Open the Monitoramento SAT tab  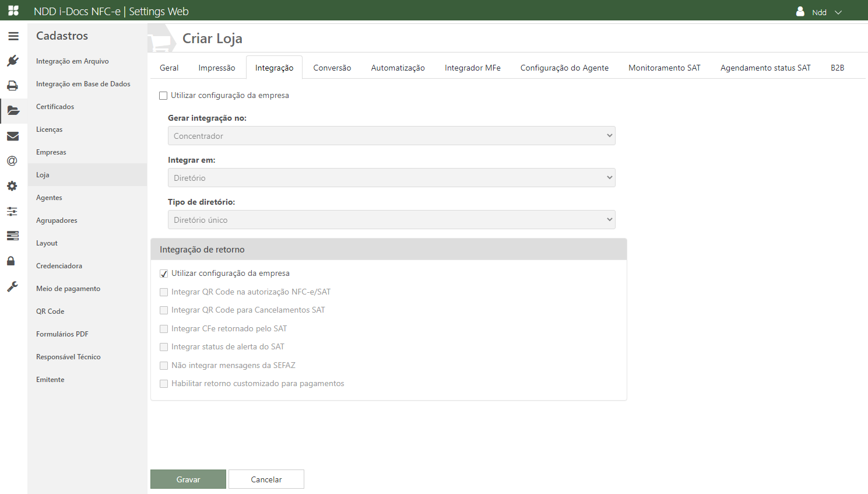coord(664,68)
